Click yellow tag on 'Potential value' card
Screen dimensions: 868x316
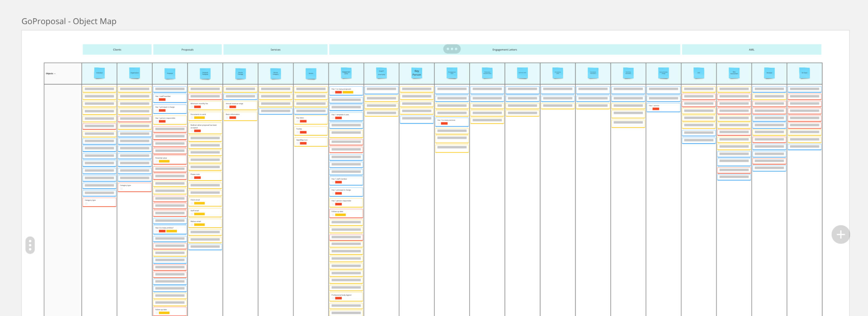pos(164,161)
